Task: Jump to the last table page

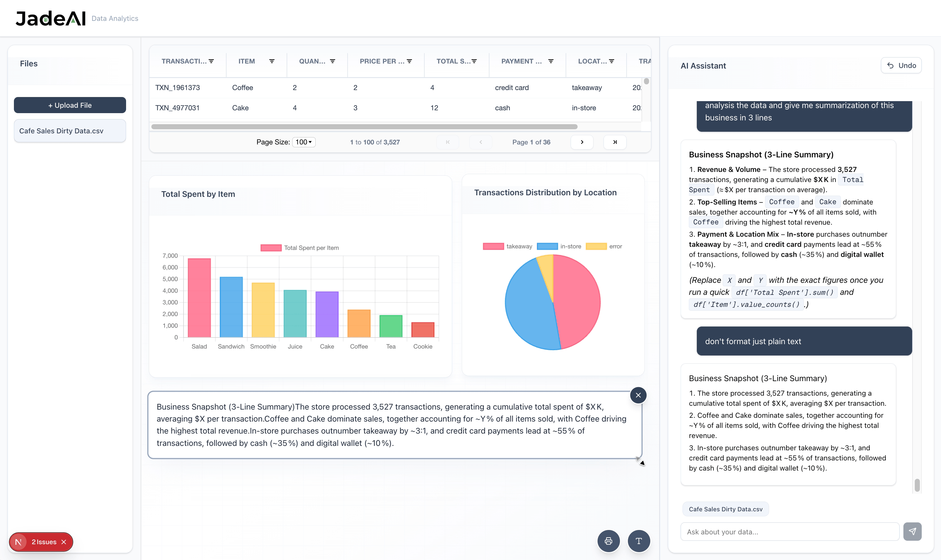Action: pos(615,142)
